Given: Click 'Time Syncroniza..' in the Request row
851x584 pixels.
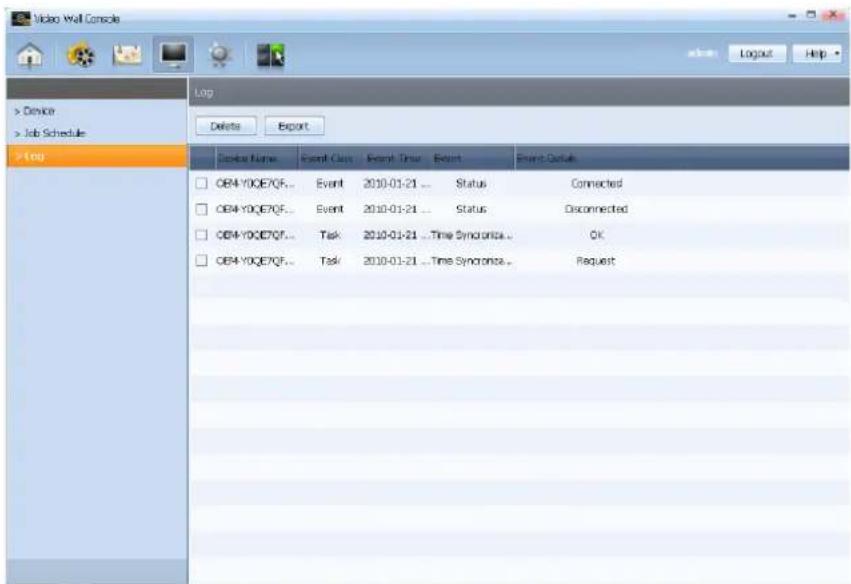Looking at the screenshot, I should point(472,261).
